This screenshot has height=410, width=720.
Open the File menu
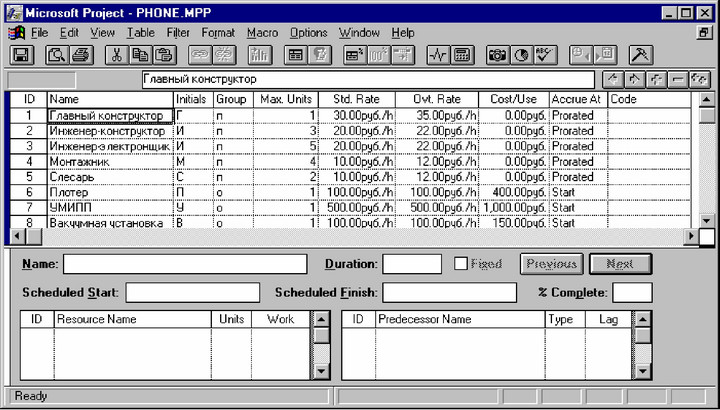coord(39,33)
